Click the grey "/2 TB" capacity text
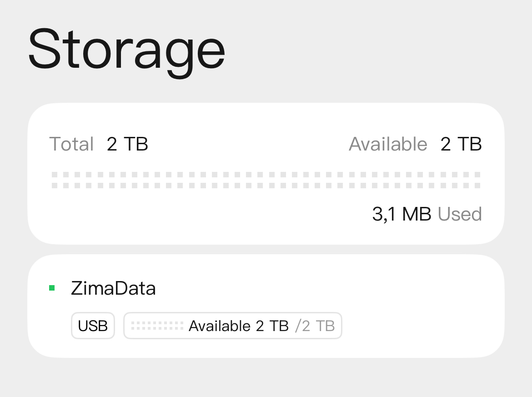Viewport: 532px width, 397px height. point(315,326)
